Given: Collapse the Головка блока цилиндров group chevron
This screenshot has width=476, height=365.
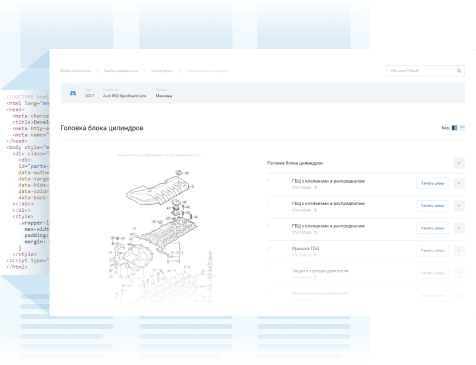Looking at the screenshot, I should click(459, 163).
